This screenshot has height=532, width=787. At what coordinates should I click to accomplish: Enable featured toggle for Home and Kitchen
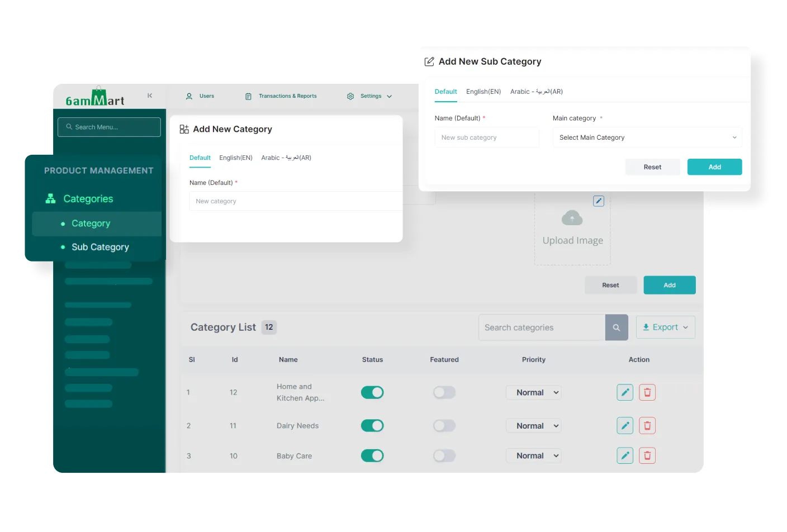coord(444,392)
